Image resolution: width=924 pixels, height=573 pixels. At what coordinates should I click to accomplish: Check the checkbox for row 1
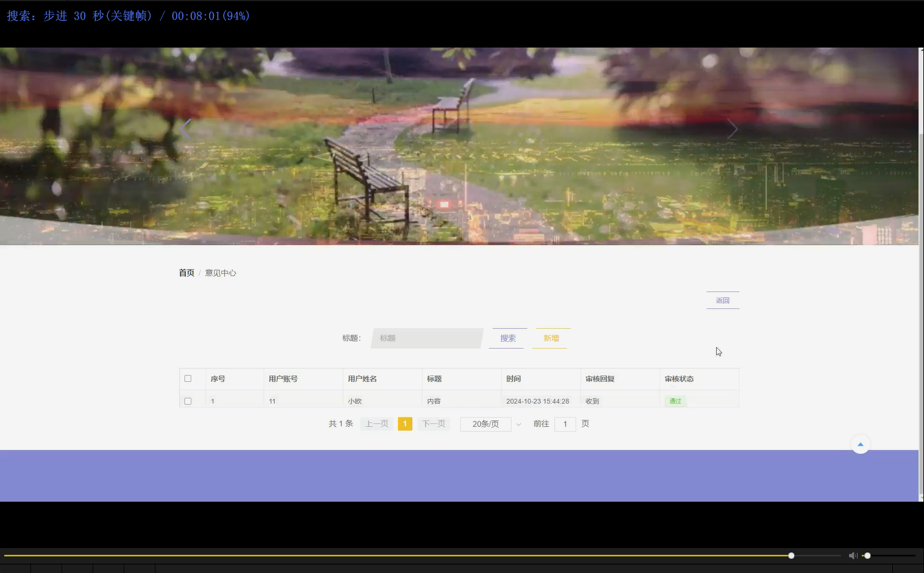[188, 401]
